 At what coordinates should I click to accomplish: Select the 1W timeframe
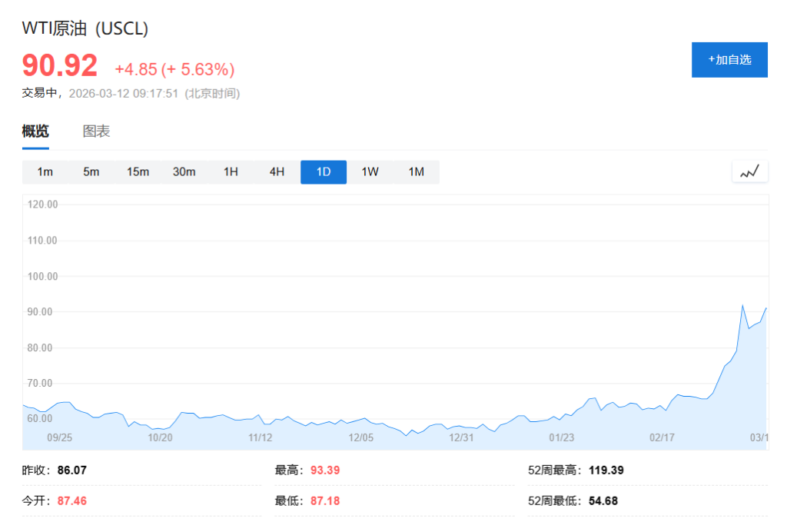370,171
